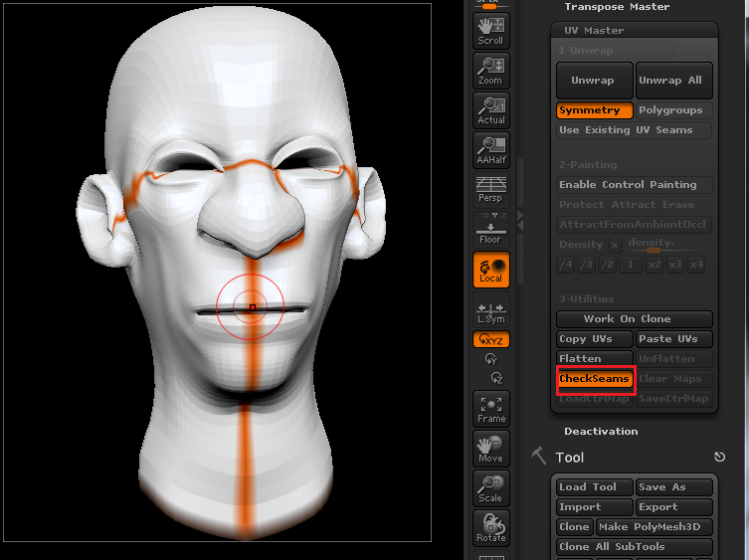Disable the CheckSeams toggle
749x560 pixels.
[594, 379]
